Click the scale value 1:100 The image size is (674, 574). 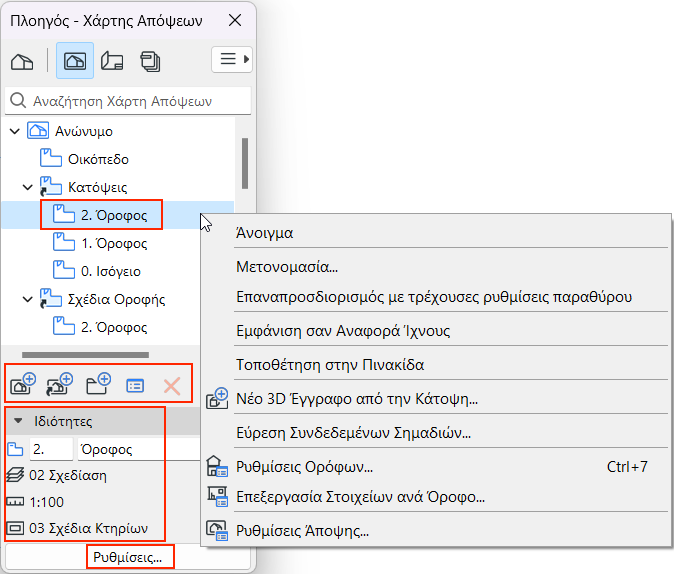(46, 502)
